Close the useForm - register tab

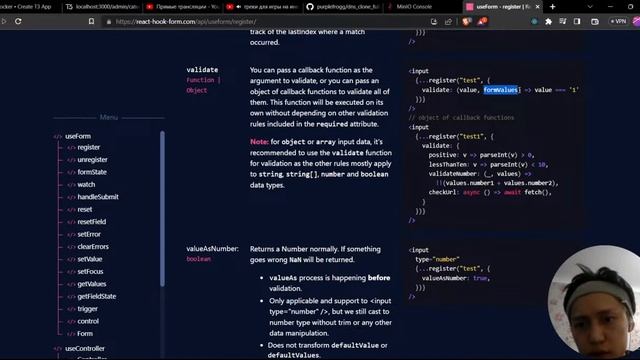coord(537,7)
